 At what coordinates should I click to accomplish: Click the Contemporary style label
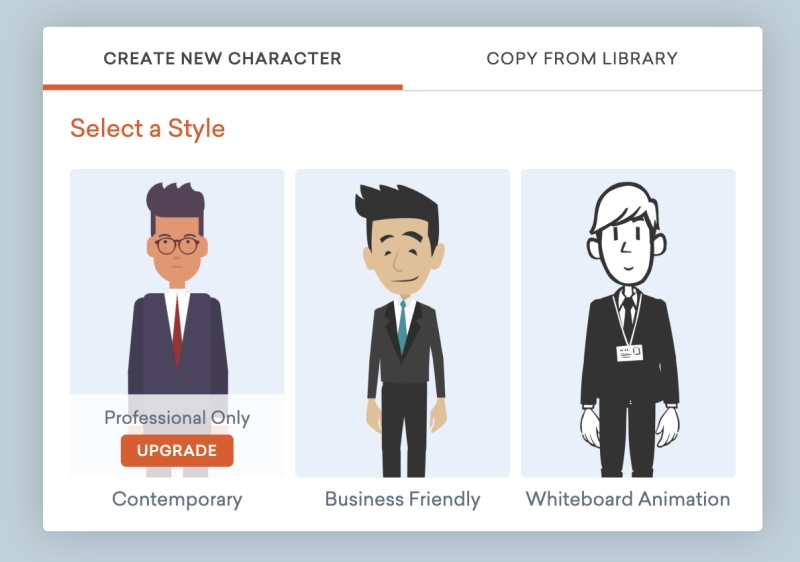177,499
